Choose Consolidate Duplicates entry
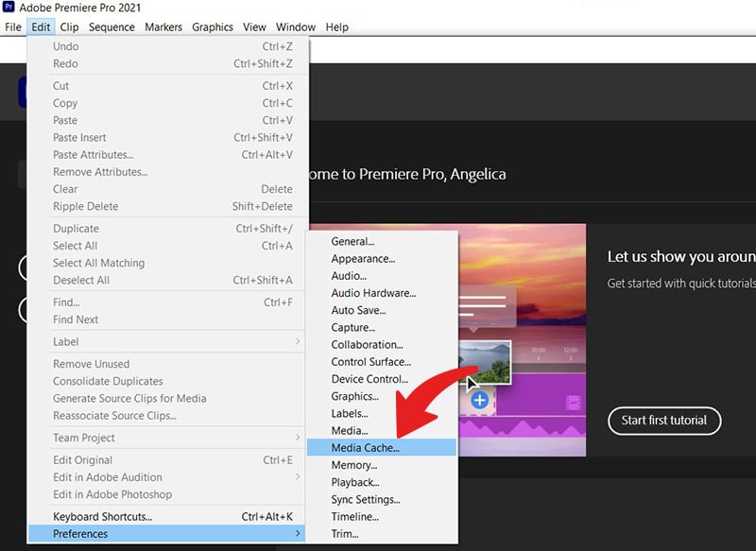The image size is (756, 551). point(167,381)
